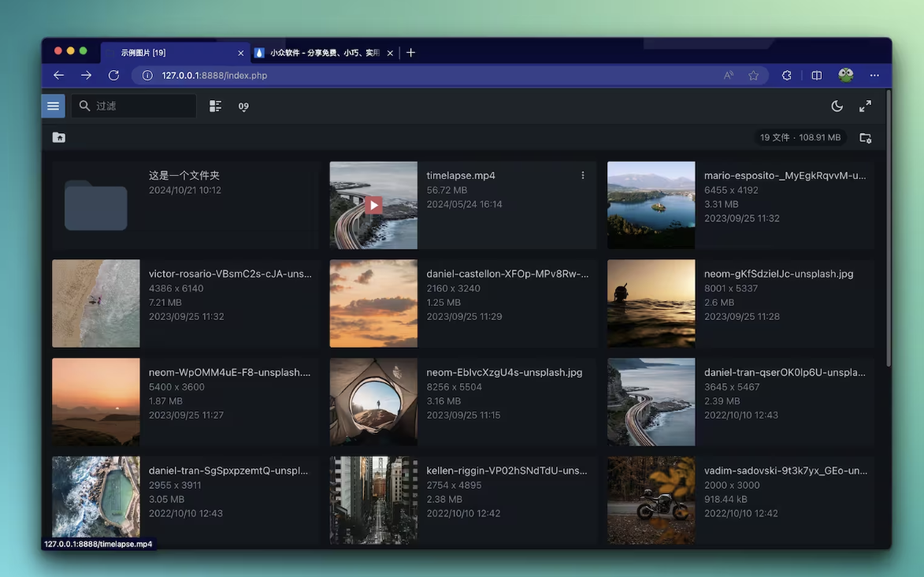924x577 pixels.
Task: Switch to the 小众软件 browser tab
Action: (324, 53)
